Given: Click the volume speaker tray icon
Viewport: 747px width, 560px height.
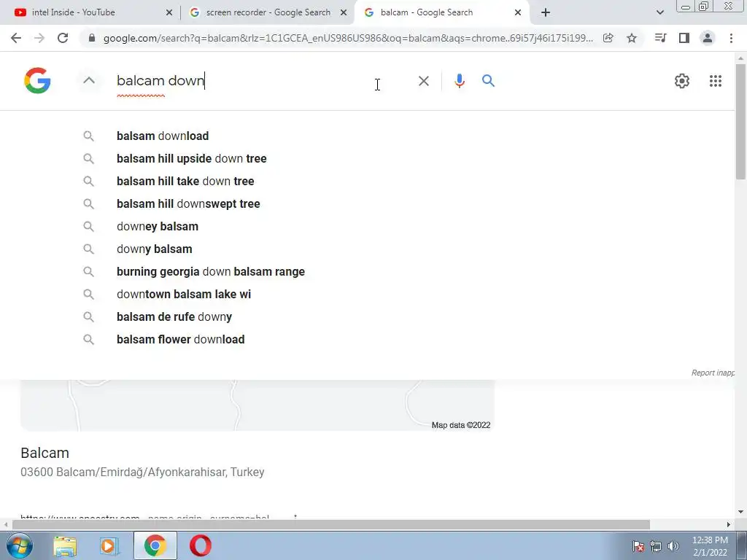Looking at the screenshot, I should point(673,545).
